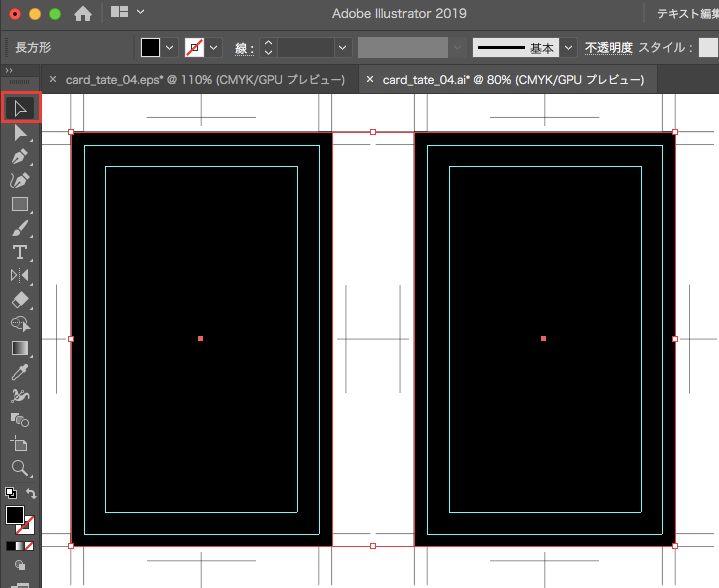Activate the Zoom tool
719x588 pixels.
[20, 468]
